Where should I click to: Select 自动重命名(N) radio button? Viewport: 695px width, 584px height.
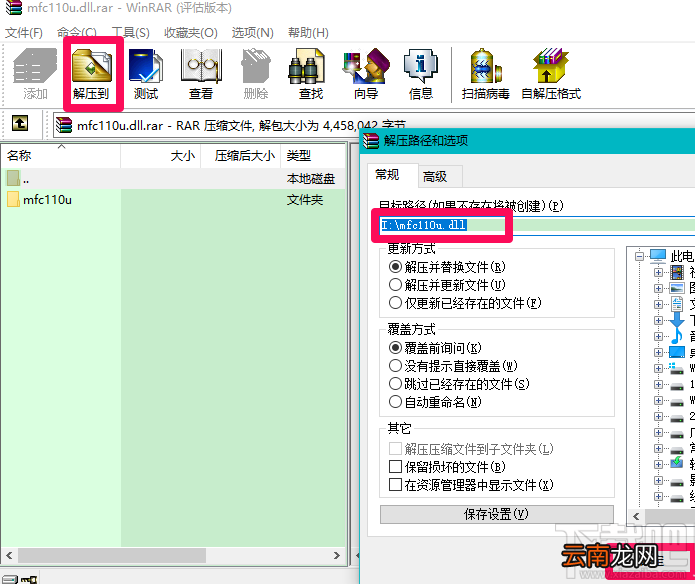click(395, 401)
